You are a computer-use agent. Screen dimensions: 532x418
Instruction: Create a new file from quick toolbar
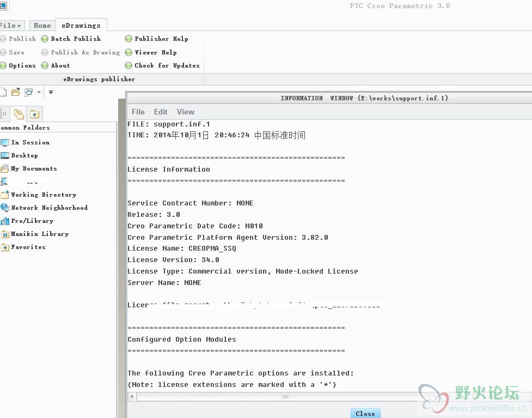tap(3, 92)
